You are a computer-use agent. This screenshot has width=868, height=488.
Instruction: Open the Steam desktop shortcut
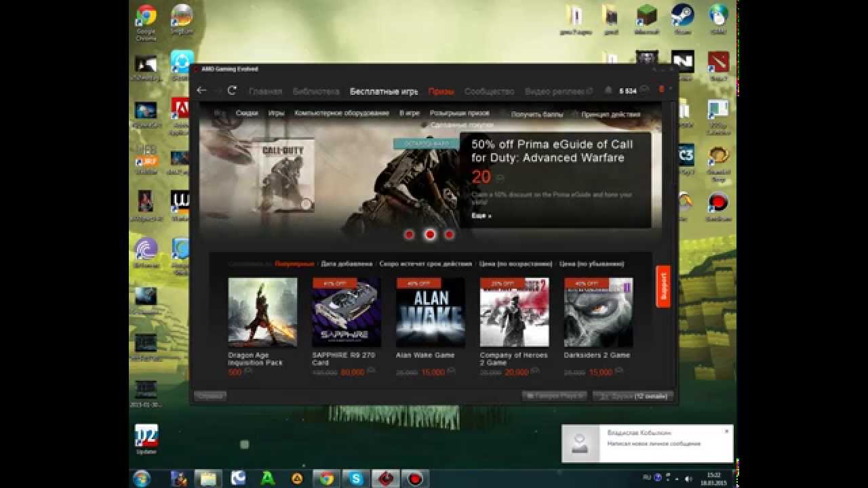[x=682, y=20]
